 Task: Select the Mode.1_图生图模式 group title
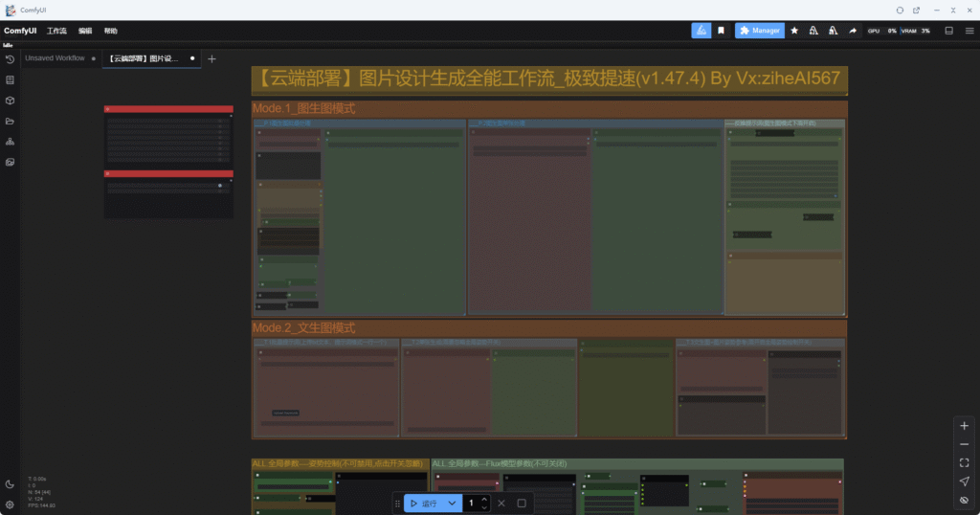point(303,109)
